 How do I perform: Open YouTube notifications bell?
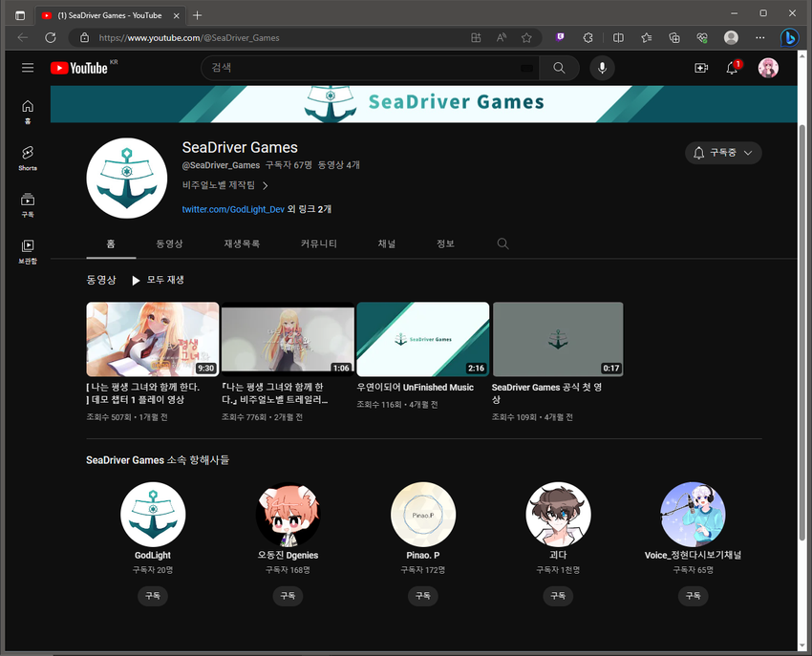tap(733, 68)
